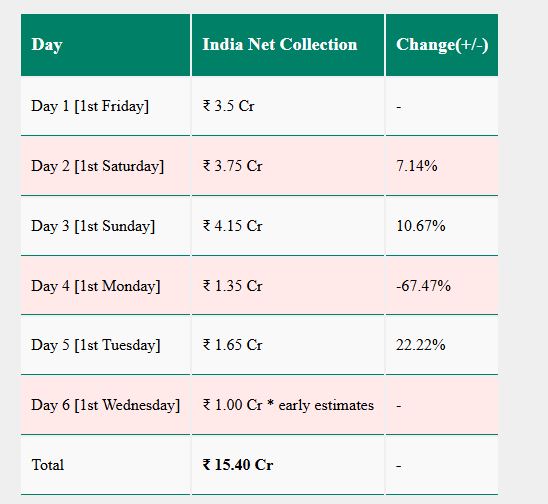The width and height of the screenshot is (548, 504).
Task: Click the 7.14% change value
Action: (417, 166)
